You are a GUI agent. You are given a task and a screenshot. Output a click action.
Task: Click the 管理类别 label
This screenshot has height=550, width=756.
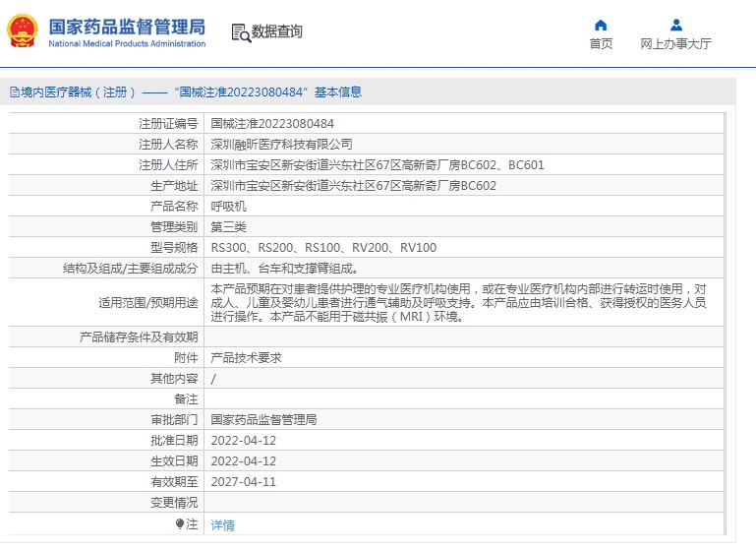point(174,227)
